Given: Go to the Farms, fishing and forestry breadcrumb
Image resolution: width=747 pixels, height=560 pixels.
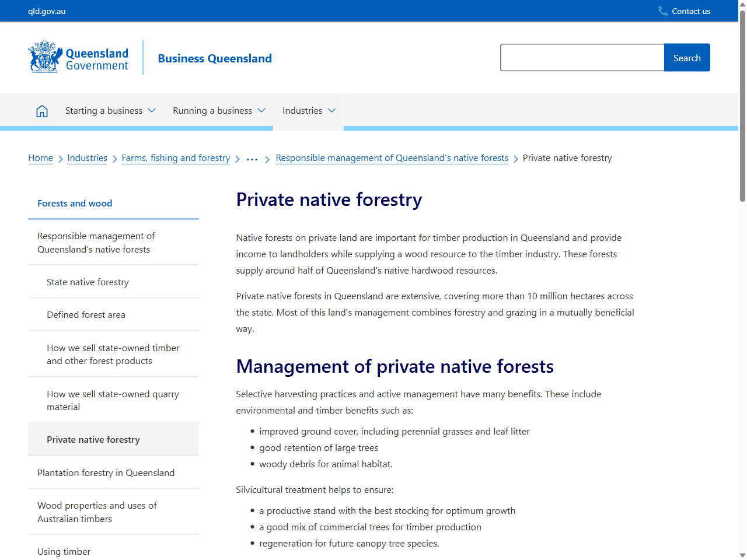Looking at the screenshot, I should 176,157.
